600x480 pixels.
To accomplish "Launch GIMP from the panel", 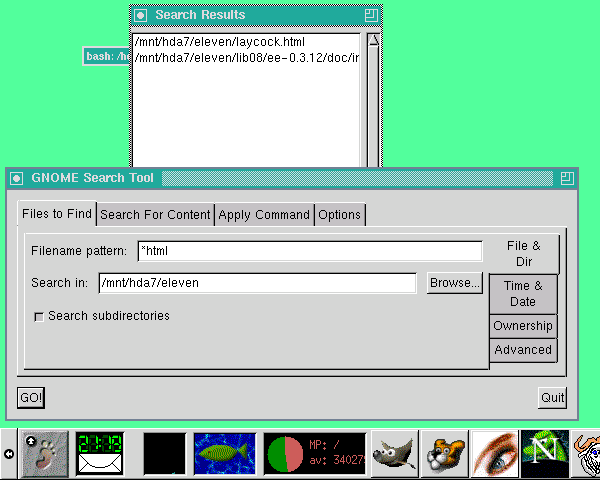I will click(x=394, y=455).
